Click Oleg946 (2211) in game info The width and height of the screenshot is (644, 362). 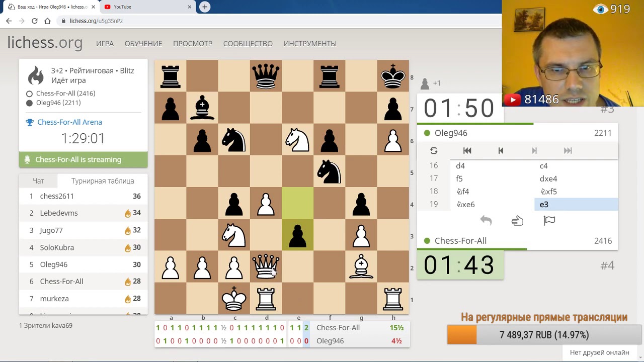58,103
